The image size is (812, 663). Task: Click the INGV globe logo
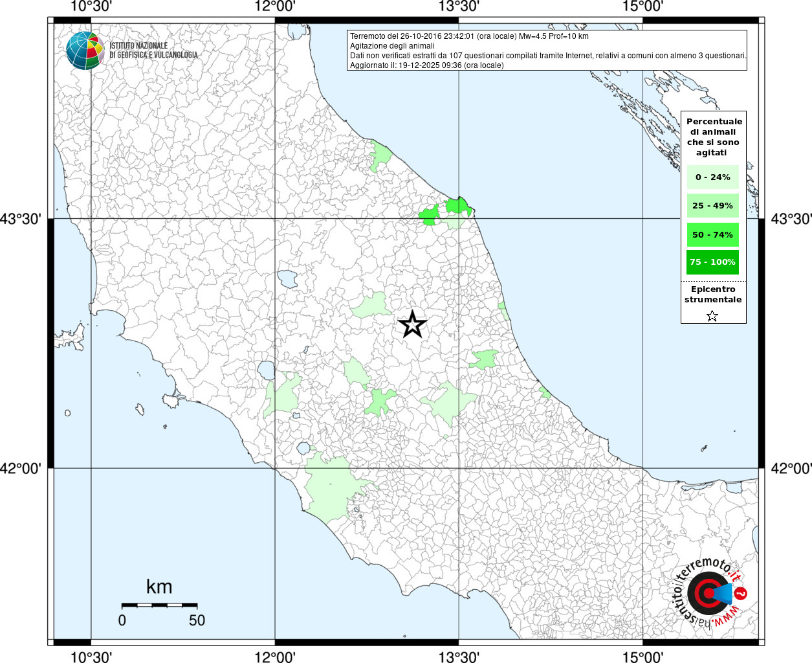pyautogui.click(x=85, y=50)
